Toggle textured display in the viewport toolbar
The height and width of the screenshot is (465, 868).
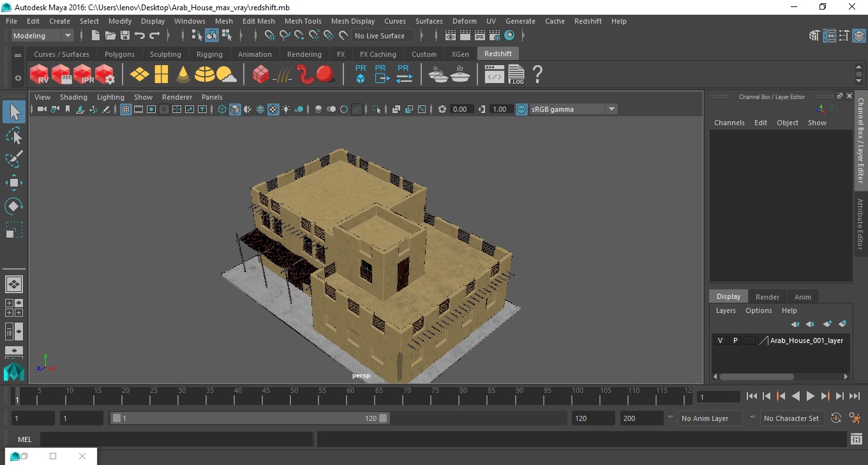(x=273, y=109)
